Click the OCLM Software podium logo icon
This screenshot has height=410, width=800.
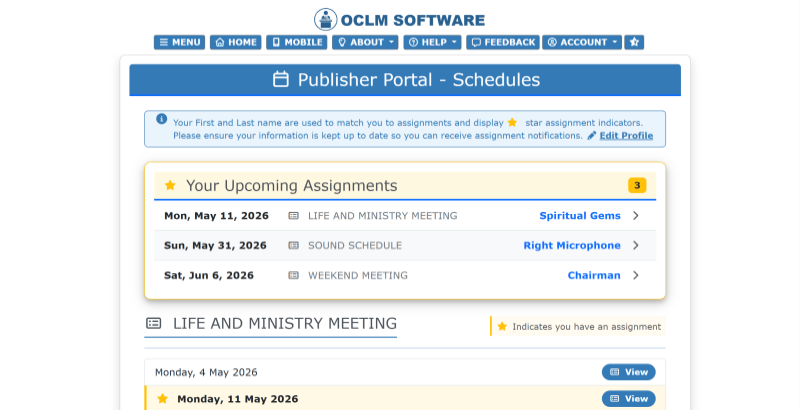coord(326,20)
